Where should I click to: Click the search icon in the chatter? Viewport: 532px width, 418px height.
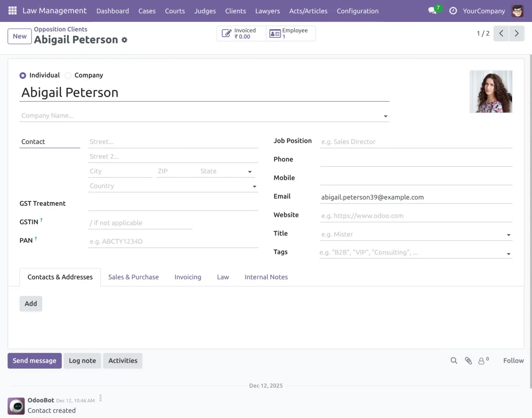[454, 360]
